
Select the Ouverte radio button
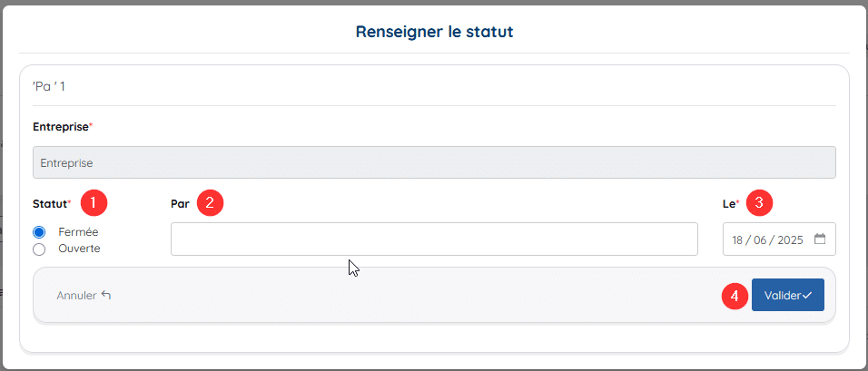point(39,249)
